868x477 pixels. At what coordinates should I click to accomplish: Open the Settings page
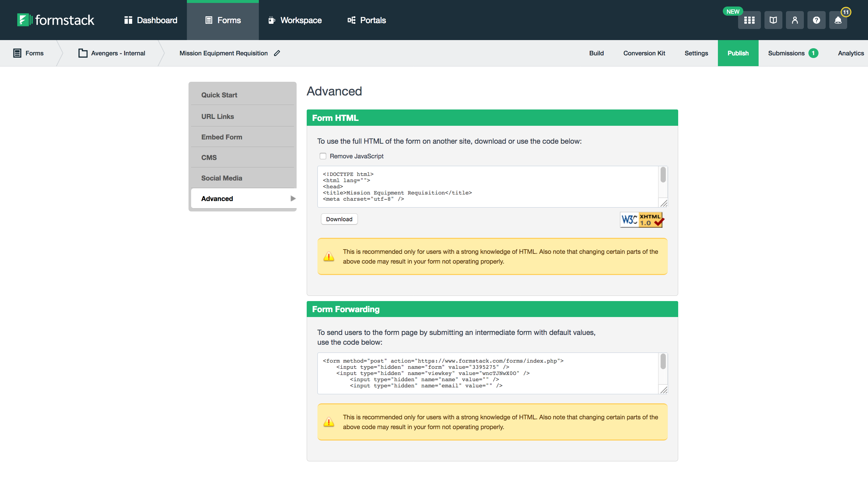(696, 53)
